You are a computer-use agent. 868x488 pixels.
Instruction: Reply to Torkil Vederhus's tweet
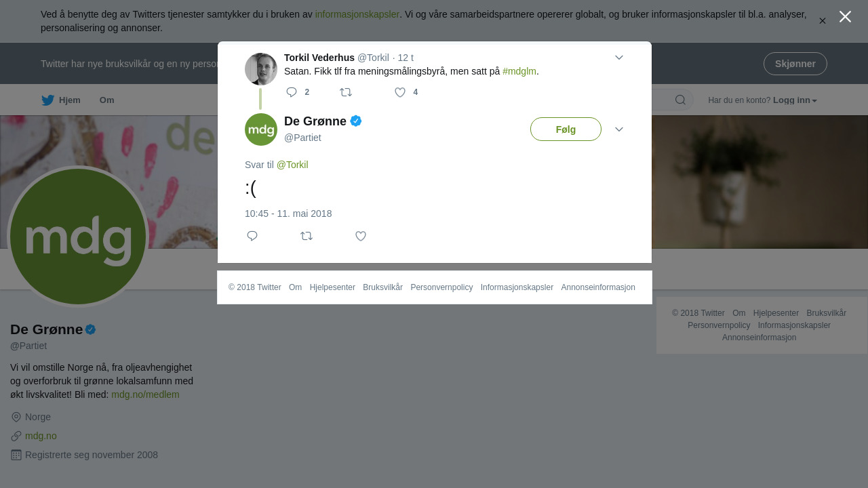coord(292,92)
